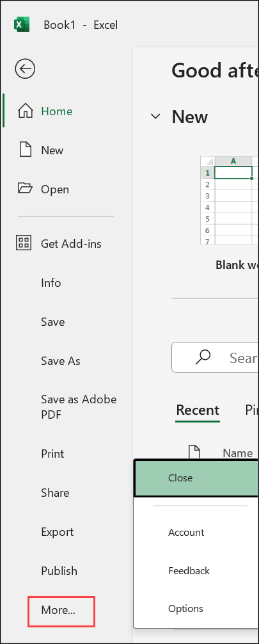Open the More... menu item

tap(58, 610)
